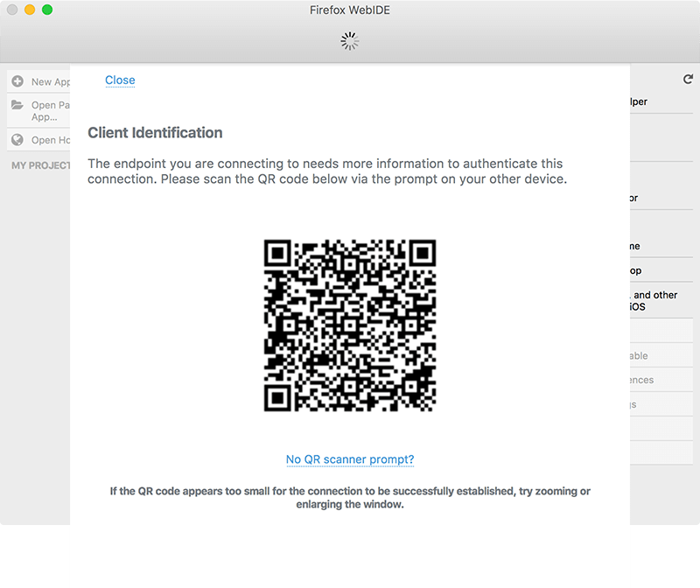
Task: Click the New App plus icon
Action: (17, 81)
